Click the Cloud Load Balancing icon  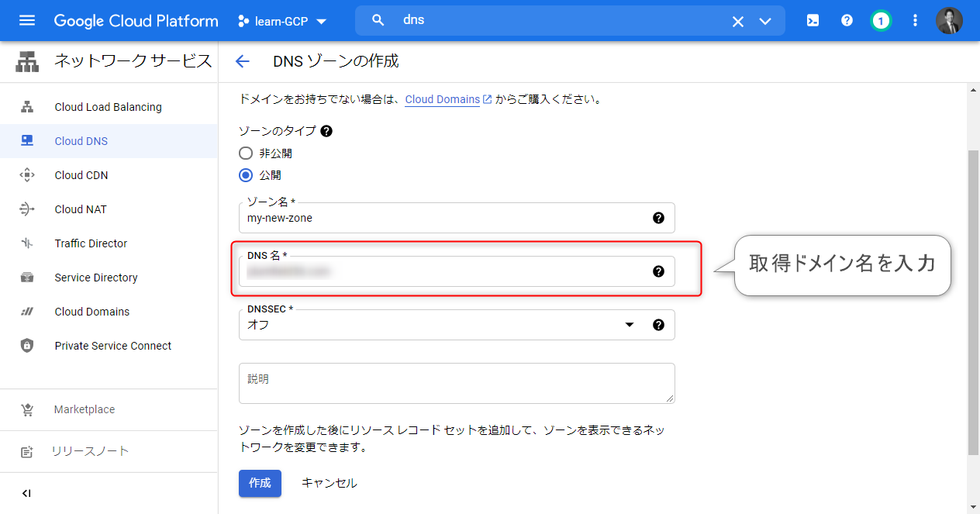tap(27, 107)
